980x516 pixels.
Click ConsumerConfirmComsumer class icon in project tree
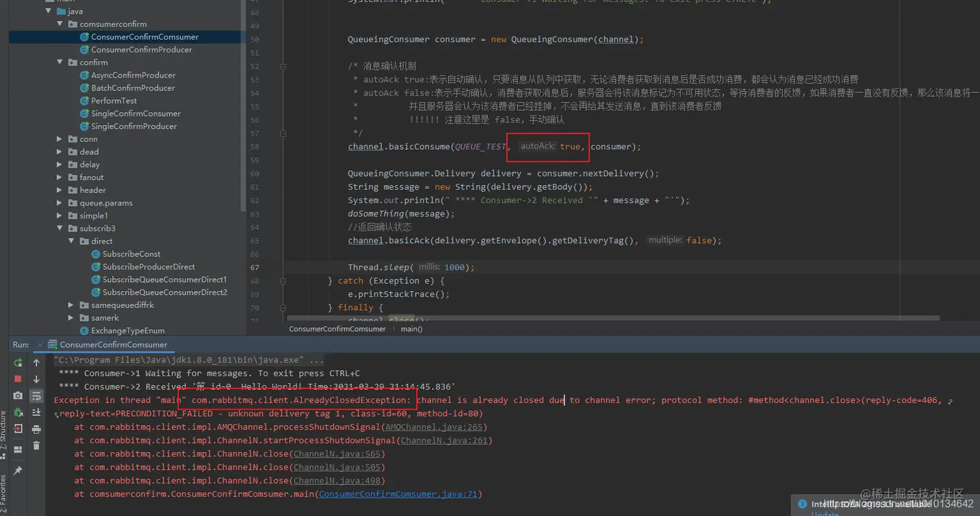click(x=84, y=37)
